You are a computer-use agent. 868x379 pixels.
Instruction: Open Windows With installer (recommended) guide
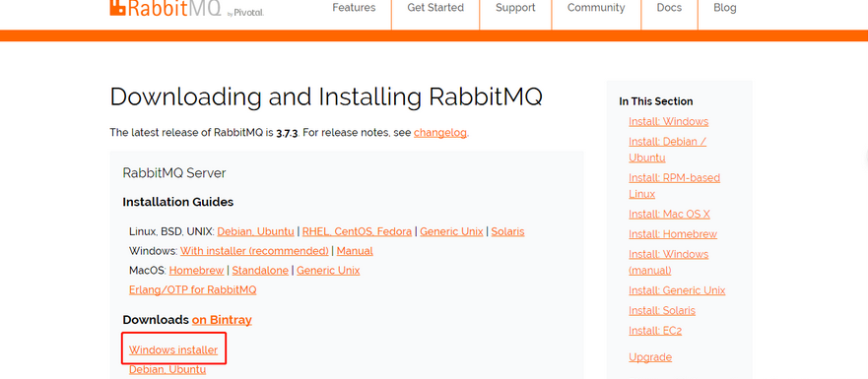tap(254, 251)
